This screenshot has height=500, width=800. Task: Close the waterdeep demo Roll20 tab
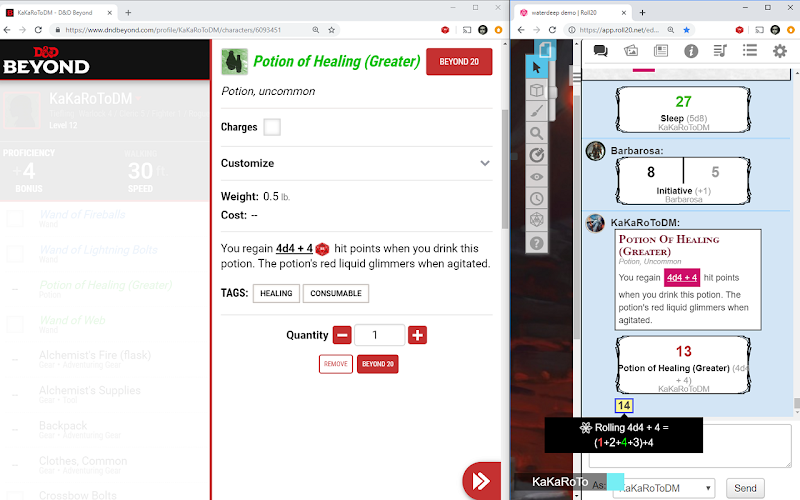[624, 13]
